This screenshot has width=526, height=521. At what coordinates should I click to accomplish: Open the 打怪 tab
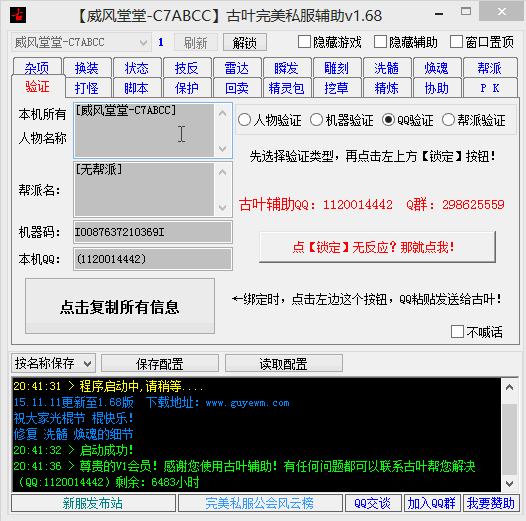[87, 88]
